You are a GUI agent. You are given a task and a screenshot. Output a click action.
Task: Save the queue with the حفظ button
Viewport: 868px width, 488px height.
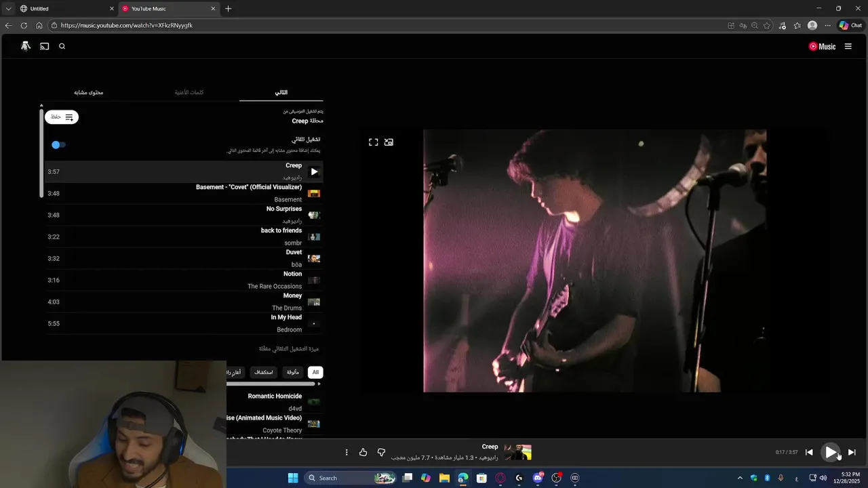(x=62, y=117)
